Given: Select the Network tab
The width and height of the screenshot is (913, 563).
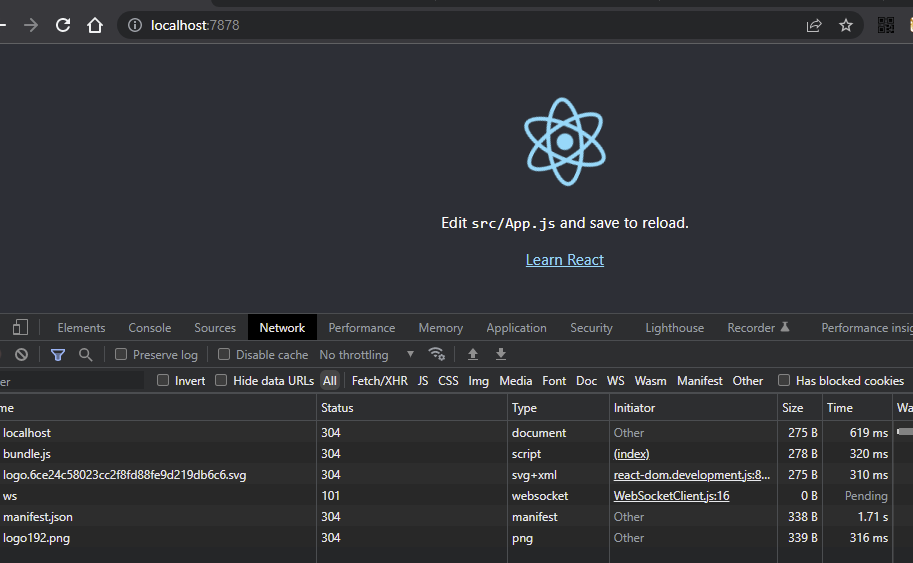Looking at the screenshot, I should [x=282, y=328].
